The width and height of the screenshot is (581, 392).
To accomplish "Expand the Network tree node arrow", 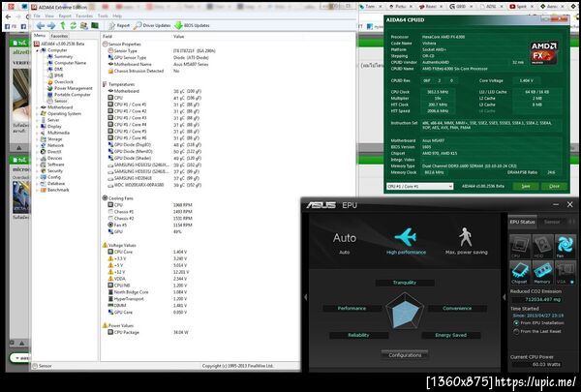I will [x=37, y=145].
